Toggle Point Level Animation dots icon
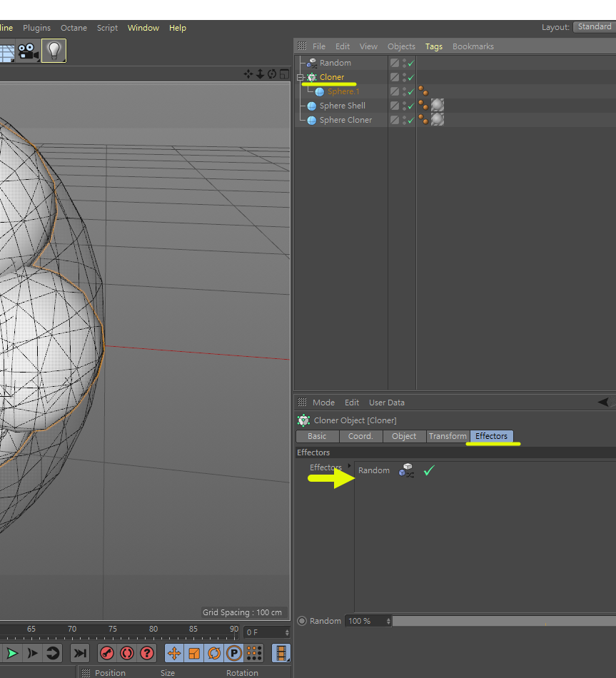Image resolution: width=616 pixels, height=678 pixels. pyautogui.click(x=254, y=653)
